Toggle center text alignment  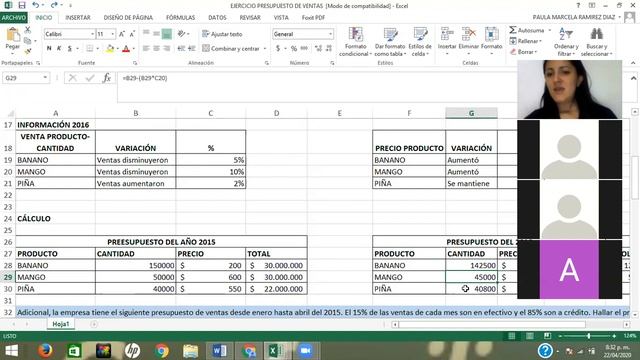(x=156, y=49)
